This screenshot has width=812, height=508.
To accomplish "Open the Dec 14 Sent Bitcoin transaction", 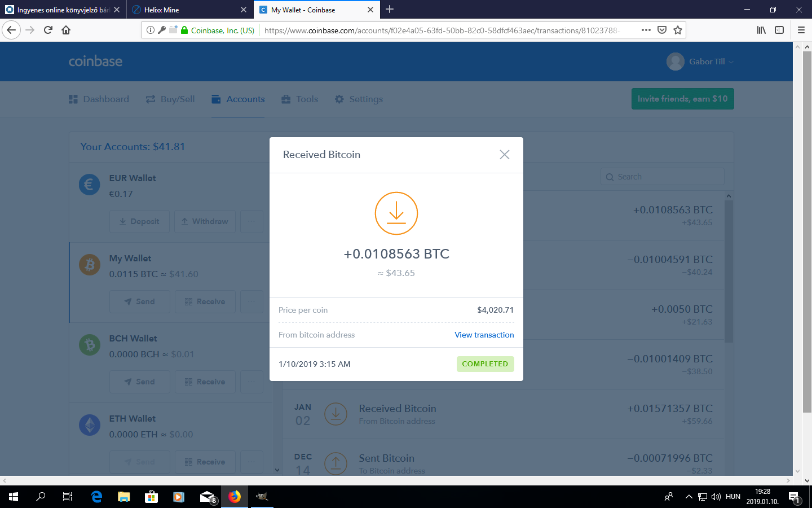I will tap(503, 458).
